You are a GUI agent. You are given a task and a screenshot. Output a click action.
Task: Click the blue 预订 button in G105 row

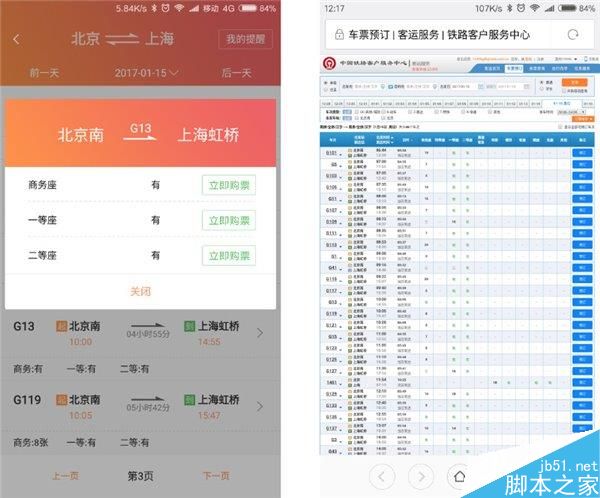582,187
